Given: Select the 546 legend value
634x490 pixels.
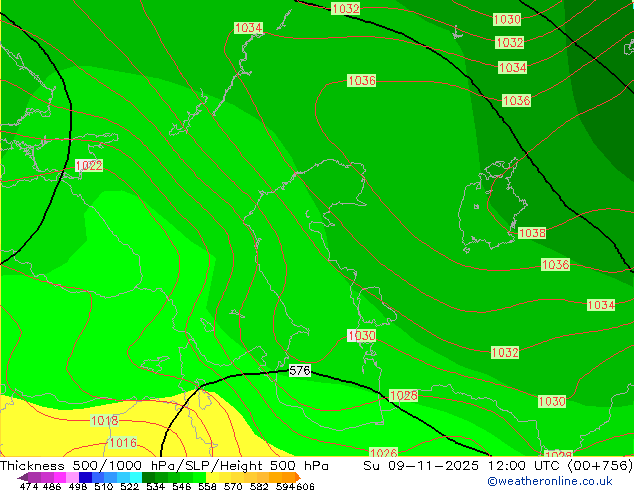Looking at the screenshot, I should [x=181, y=486].
